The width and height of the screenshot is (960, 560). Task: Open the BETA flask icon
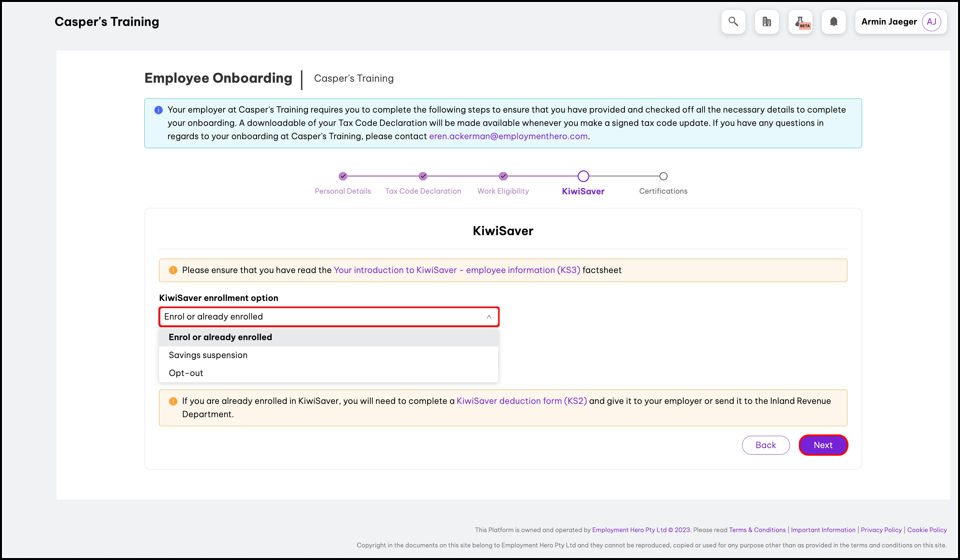800,22
